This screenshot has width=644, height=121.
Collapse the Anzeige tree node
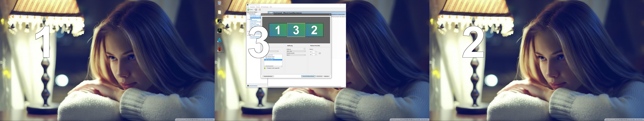[x=248, y=19]
